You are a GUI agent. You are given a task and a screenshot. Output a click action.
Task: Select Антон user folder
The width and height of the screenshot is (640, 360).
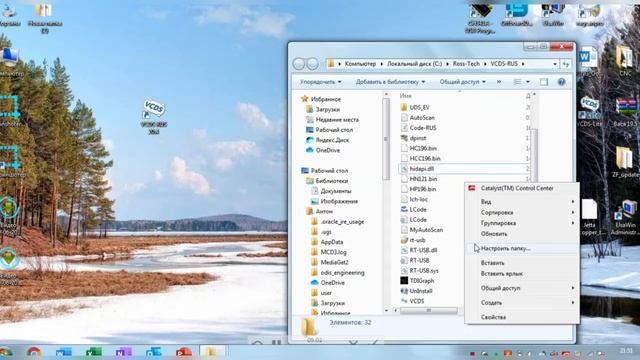(x=324, y=211)
